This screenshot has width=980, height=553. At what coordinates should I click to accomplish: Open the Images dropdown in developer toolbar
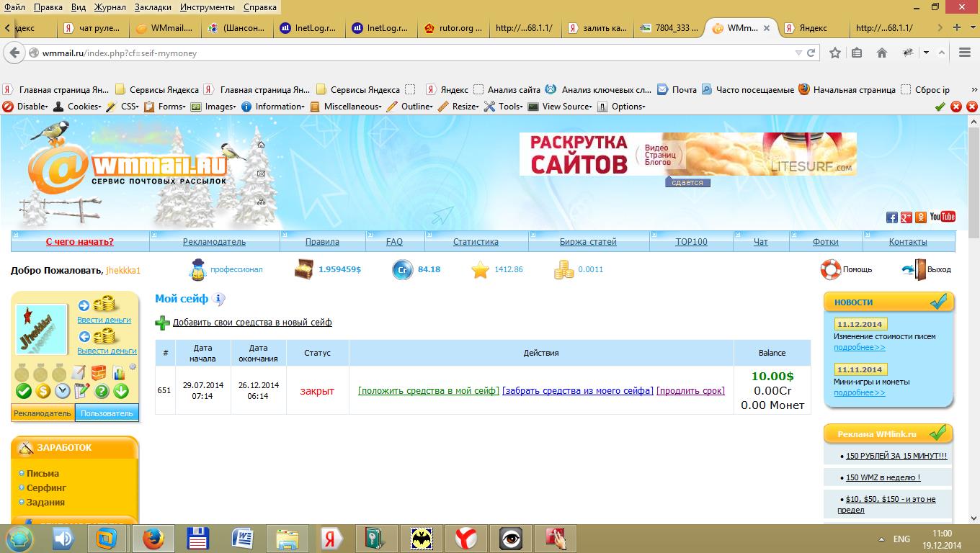tap(214, 107)
